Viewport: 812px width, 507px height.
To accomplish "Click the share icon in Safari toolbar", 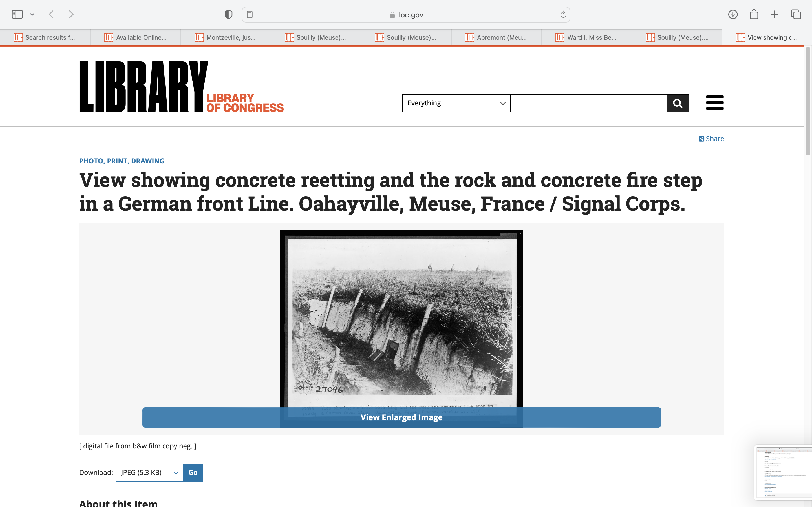I will coord(754,14).
